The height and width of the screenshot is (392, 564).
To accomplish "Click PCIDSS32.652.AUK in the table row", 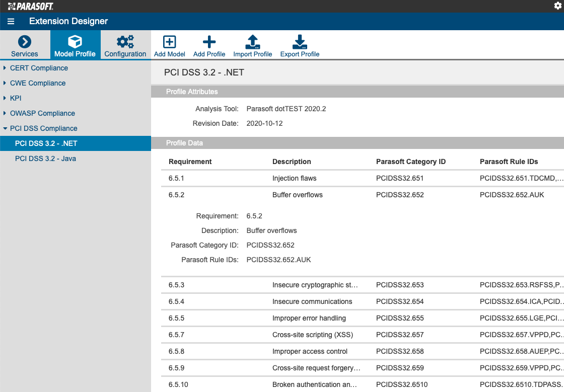I will tap(512, 195).
